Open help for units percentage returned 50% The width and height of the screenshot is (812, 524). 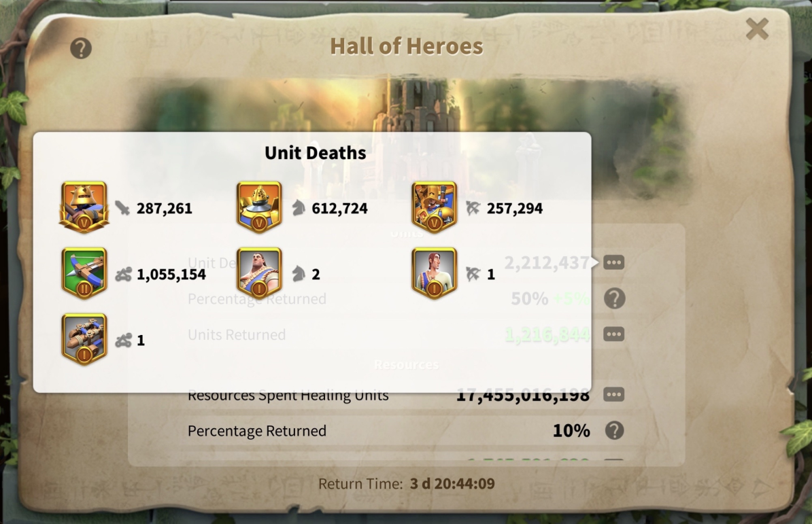tap(614, 298)
